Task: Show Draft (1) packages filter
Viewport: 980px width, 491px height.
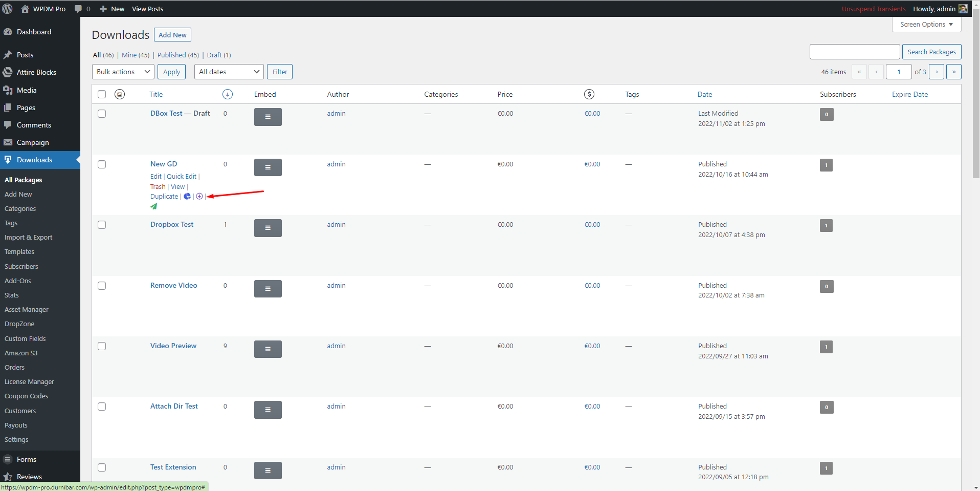Action: pyautogui.click(x=219, y=55)
